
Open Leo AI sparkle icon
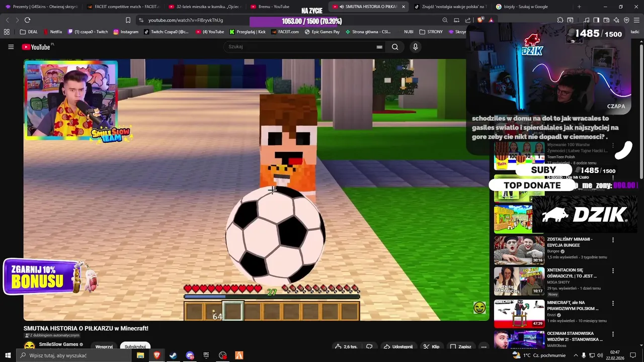point(616,20)
